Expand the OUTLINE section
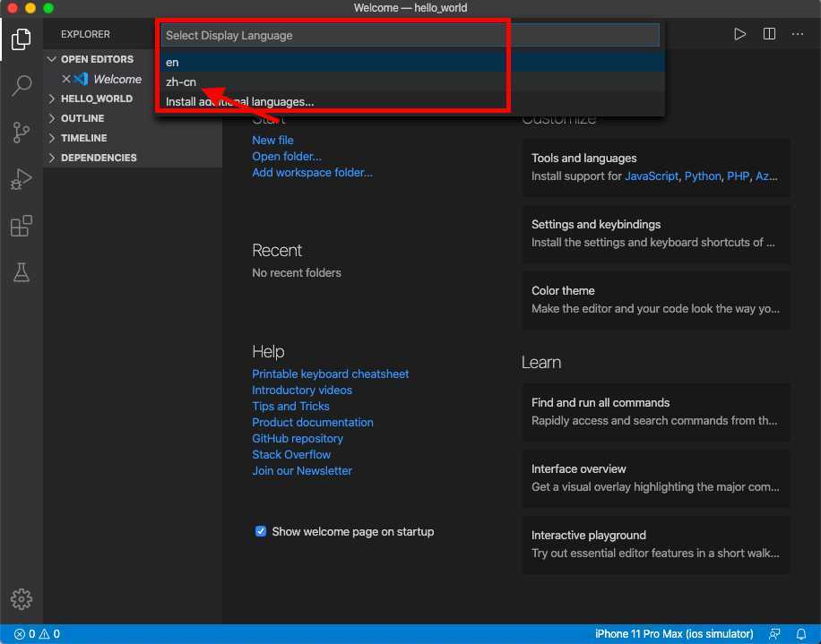 click(x=51, y=118)
